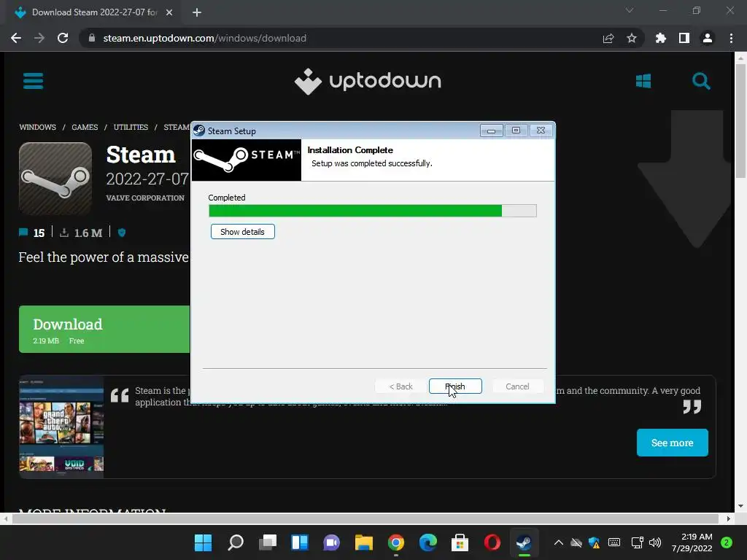Click VALVE CORPORATION developer link
Screen dimensions: 747x560
click(x=145, y=198)
